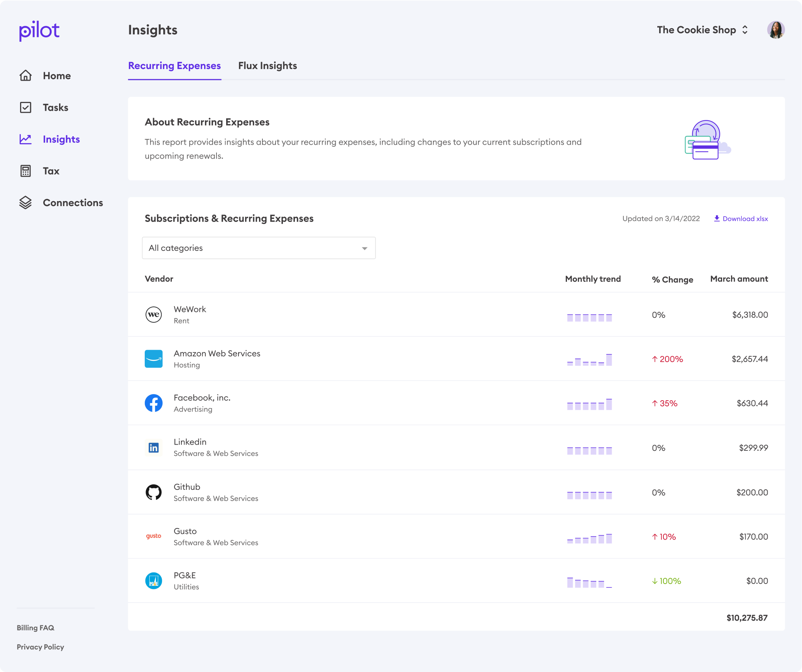Viewport: 802px width, 672px height.
Task: Click the Vendor column header
Action: point(159,279)
